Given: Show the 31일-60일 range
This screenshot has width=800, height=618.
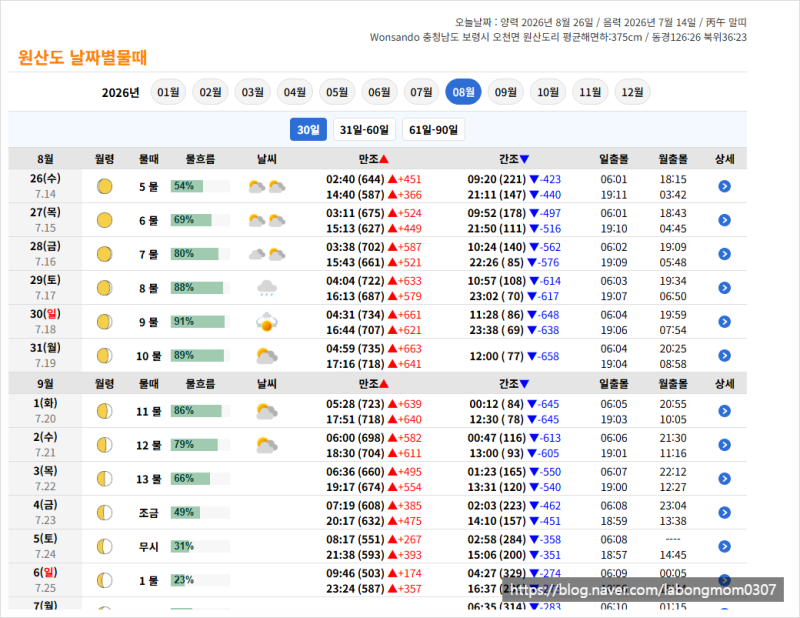Looking at the screenshot, I should tap(364, 130).
